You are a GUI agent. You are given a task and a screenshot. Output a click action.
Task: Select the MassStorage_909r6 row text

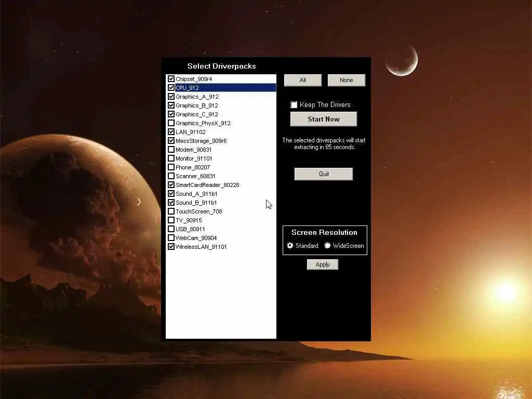[x=201, y=141]
